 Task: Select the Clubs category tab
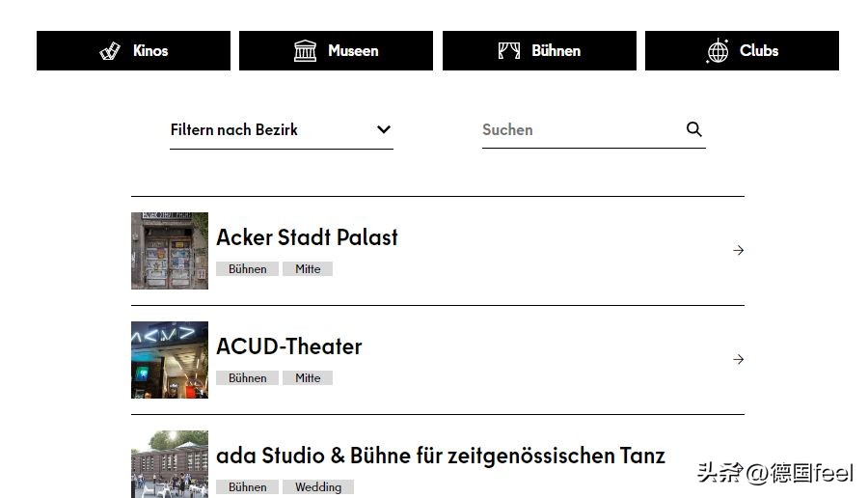pos(742,51)
